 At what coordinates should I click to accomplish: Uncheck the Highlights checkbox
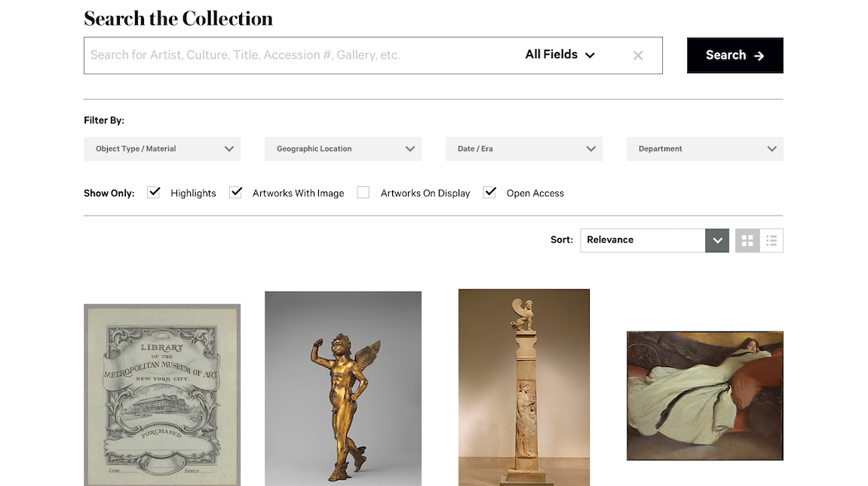tap(154, 193)
